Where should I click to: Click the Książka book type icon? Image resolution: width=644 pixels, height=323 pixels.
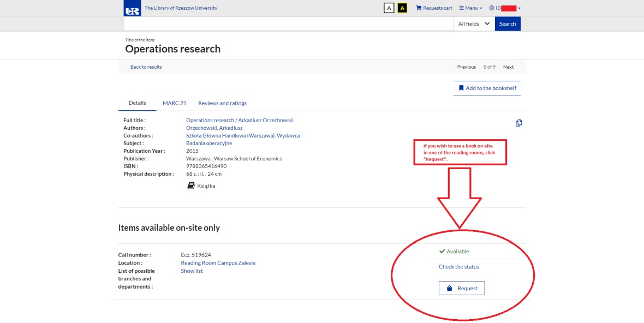191,186
